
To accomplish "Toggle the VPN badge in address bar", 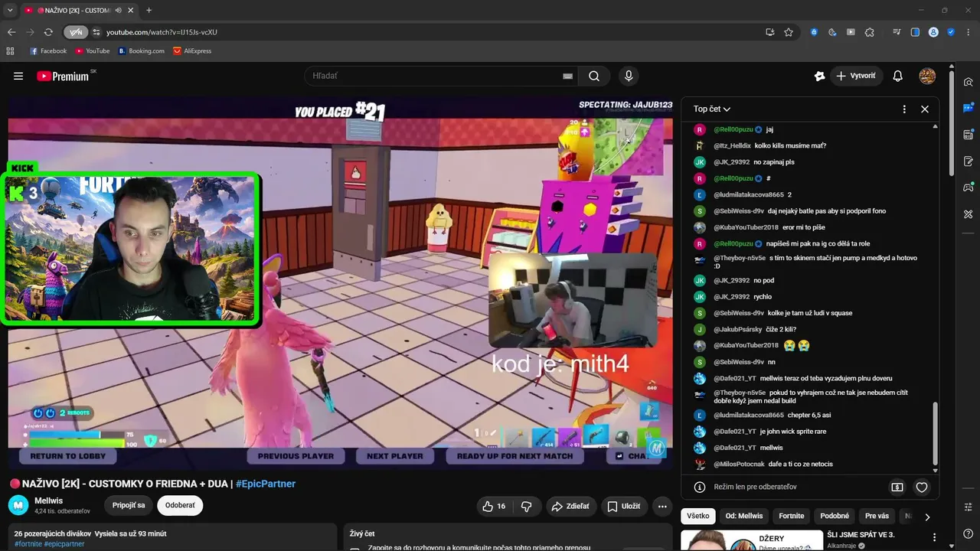I will 75,32.
